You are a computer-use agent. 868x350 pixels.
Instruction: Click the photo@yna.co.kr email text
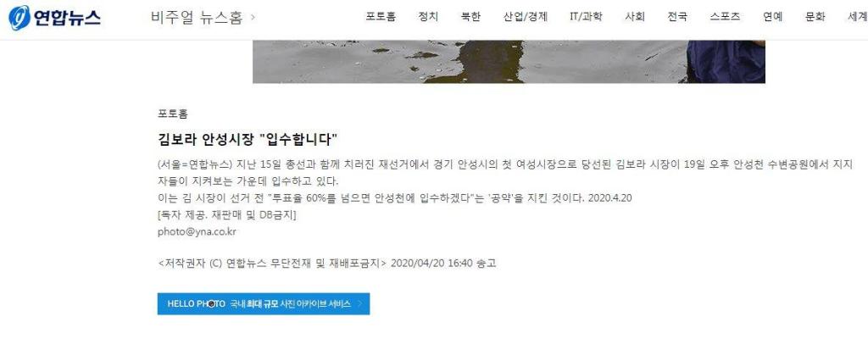(x=197, y=232)
